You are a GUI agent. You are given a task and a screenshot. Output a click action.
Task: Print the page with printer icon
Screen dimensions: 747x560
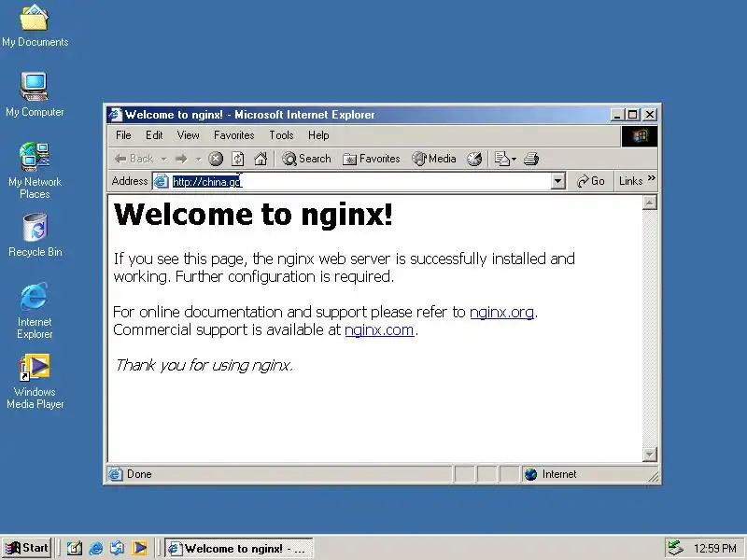click(x=531, y=159)
